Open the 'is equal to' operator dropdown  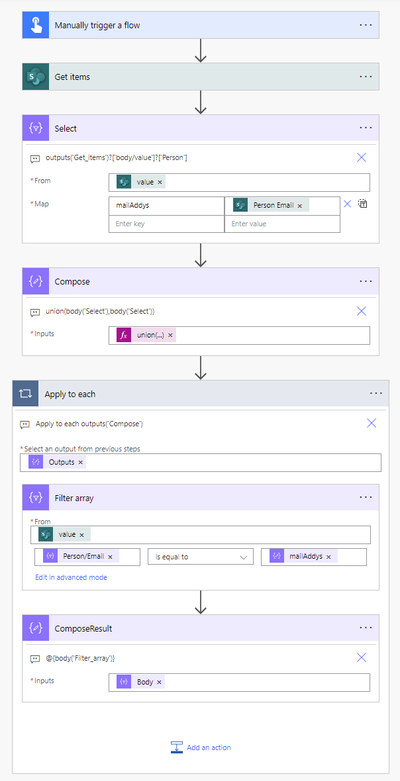[201, 557]
